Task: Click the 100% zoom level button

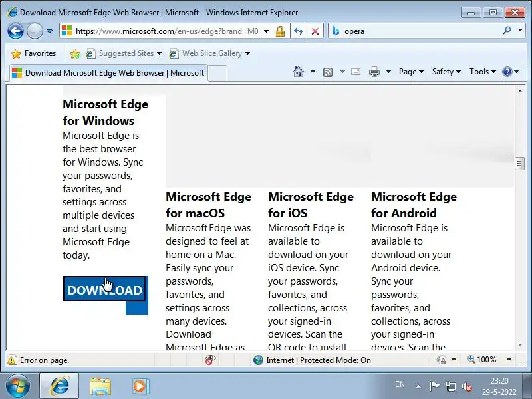Action: click(481, 360)
